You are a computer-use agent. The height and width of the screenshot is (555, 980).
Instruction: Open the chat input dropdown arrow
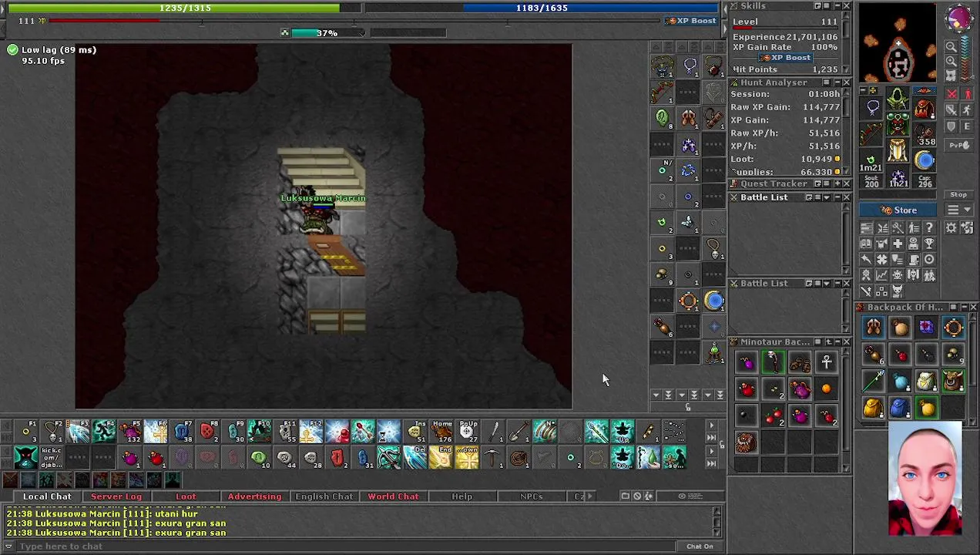click(x=9, y=547)
